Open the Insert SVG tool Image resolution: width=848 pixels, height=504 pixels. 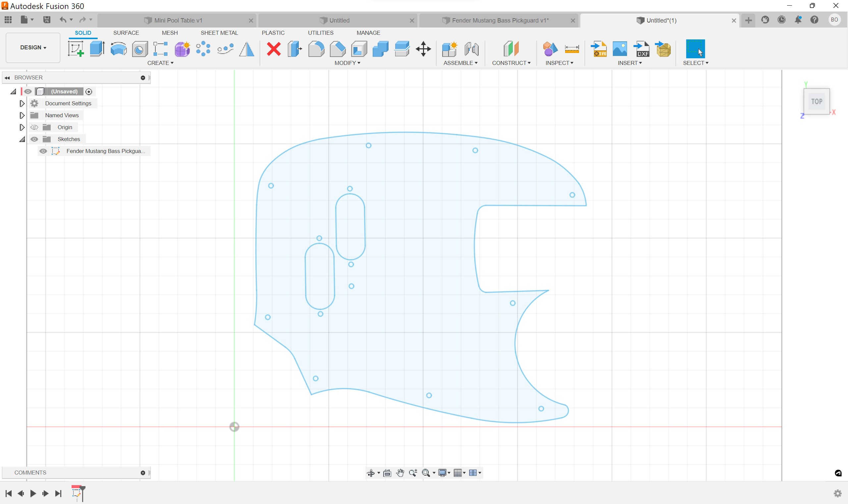point(599,49)
